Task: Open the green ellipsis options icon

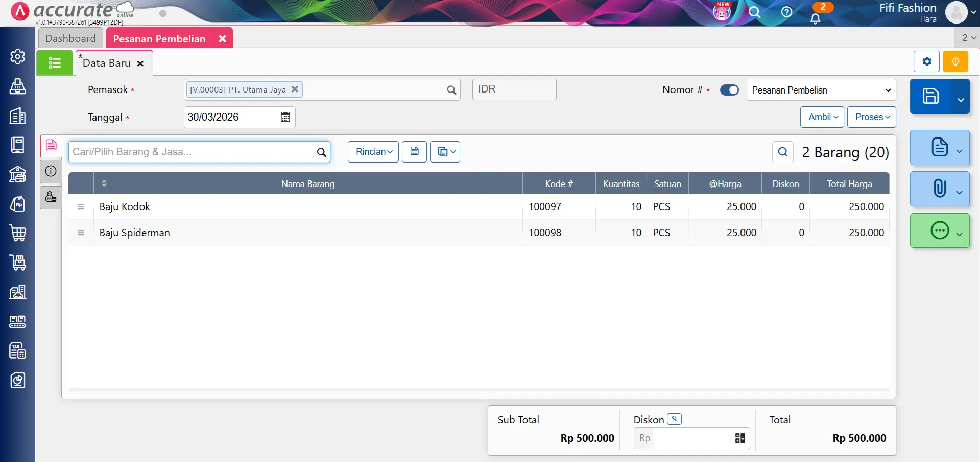Action: tap(940, 230)
